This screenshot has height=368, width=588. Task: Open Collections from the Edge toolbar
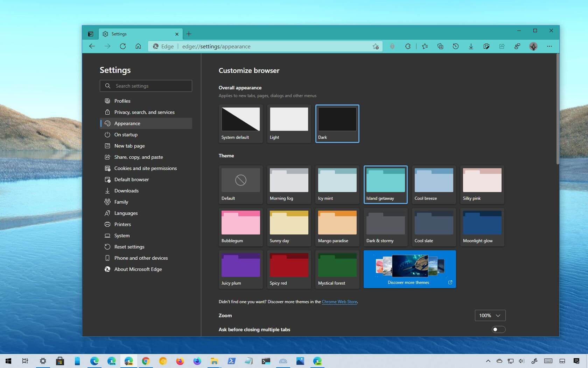pos(440,46)
